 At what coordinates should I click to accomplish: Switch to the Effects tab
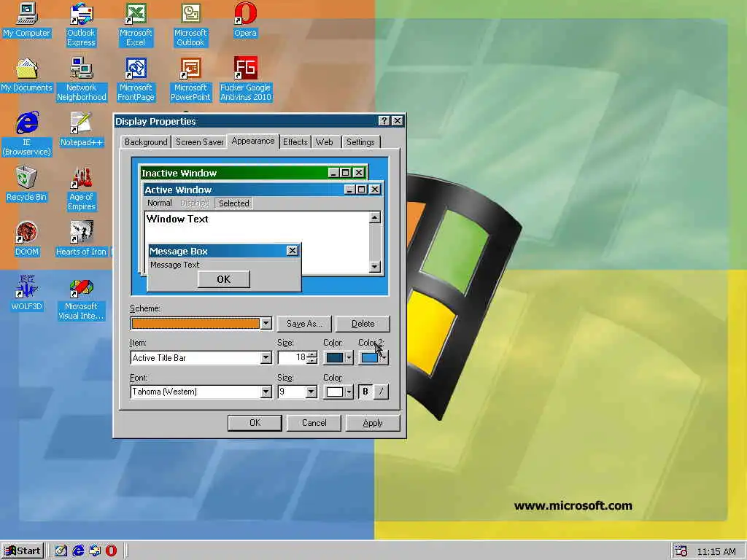click(295, 142)
